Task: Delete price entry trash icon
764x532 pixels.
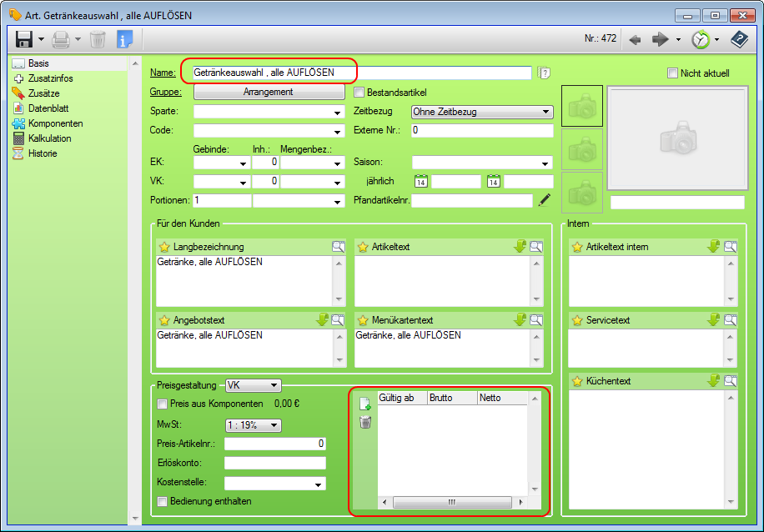Action: pos(365,423)
